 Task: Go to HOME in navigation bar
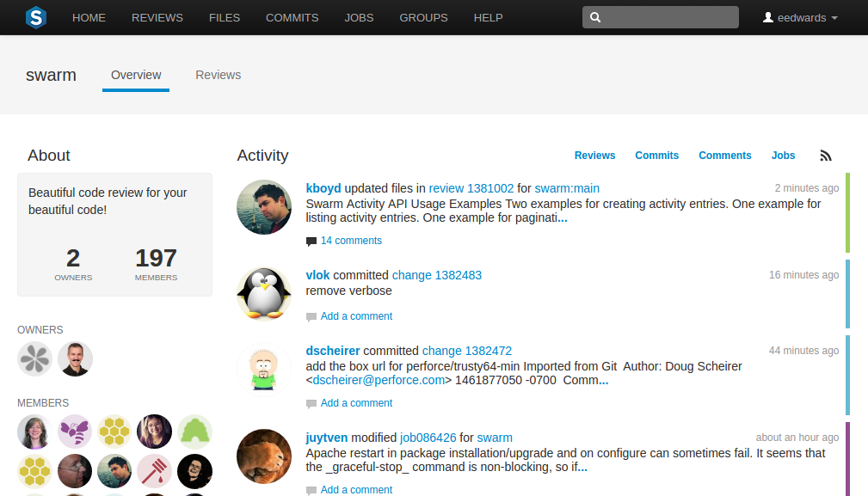coord(89,18)
